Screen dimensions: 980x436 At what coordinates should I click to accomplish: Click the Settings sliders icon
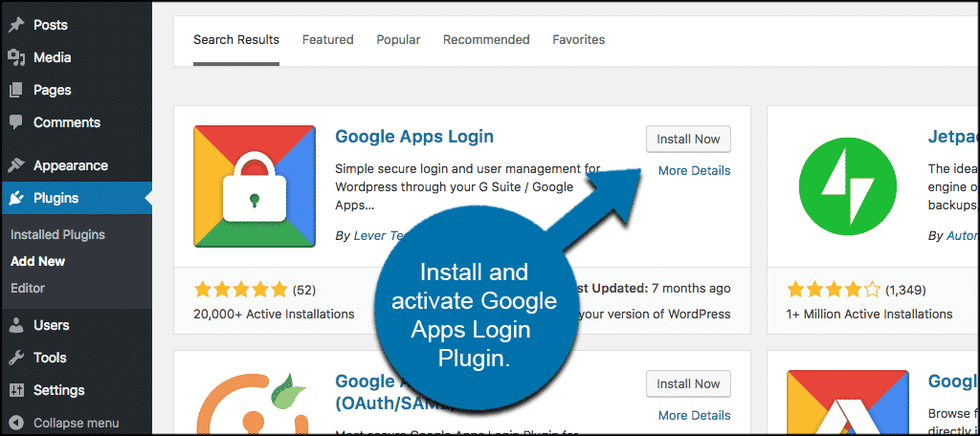pos(17,390)
